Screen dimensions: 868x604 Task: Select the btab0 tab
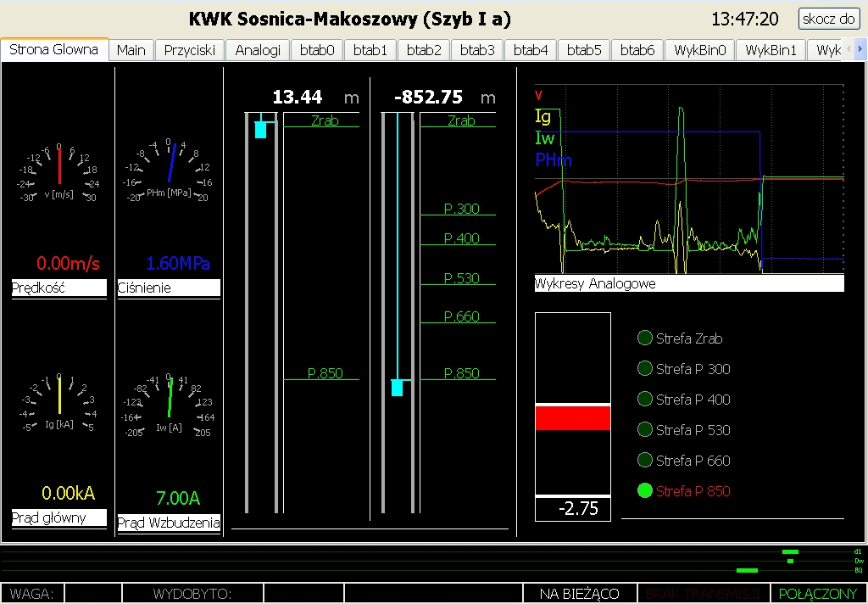[x=317, y=50]
